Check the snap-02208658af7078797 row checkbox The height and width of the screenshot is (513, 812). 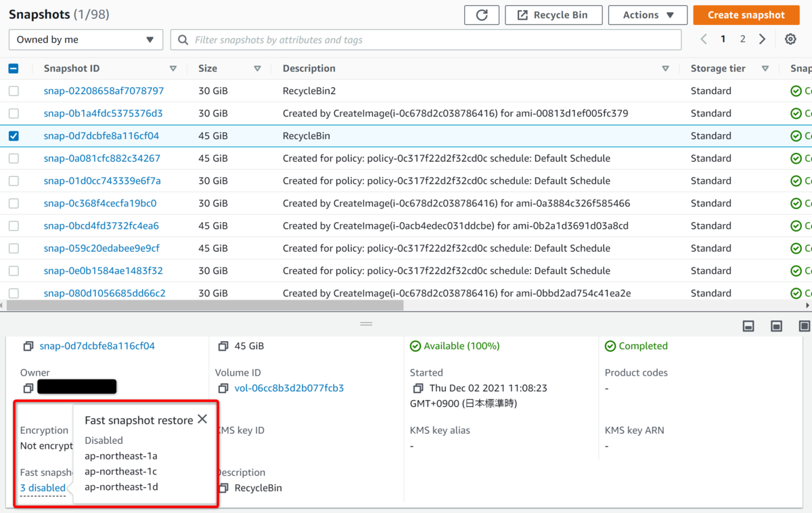[x=14, y=91]
